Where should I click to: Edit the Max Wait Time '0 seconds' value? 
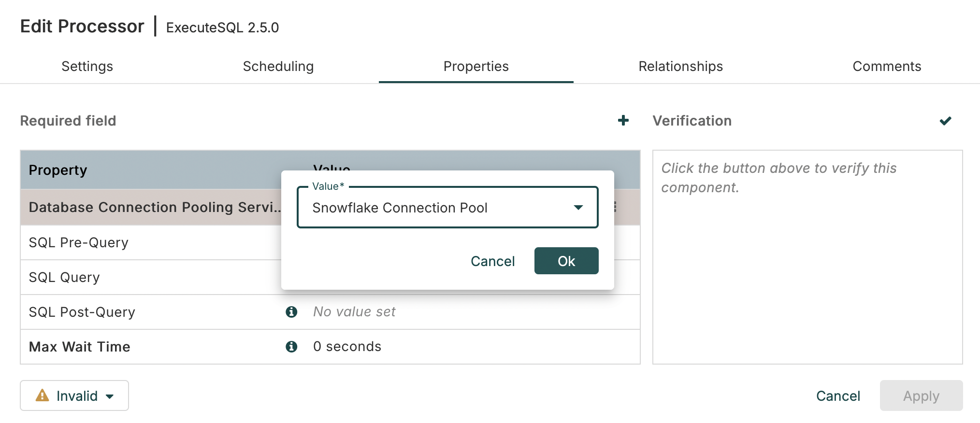(347, 347)
